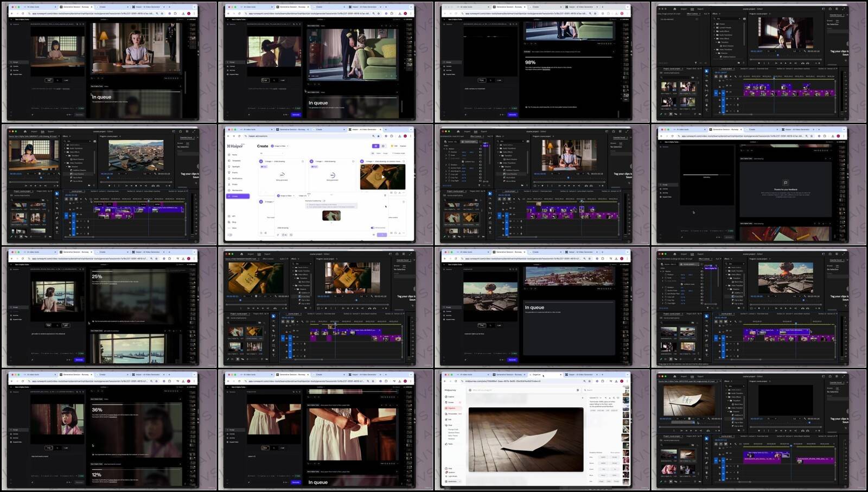Switch to Generative Session Runway tab in Haiper window

click(x=292, y=129)
